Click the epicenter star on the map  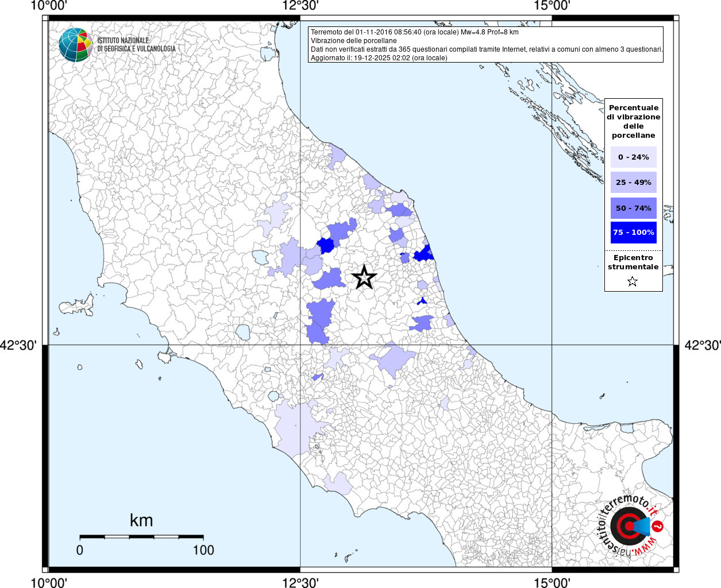point(364,277)
